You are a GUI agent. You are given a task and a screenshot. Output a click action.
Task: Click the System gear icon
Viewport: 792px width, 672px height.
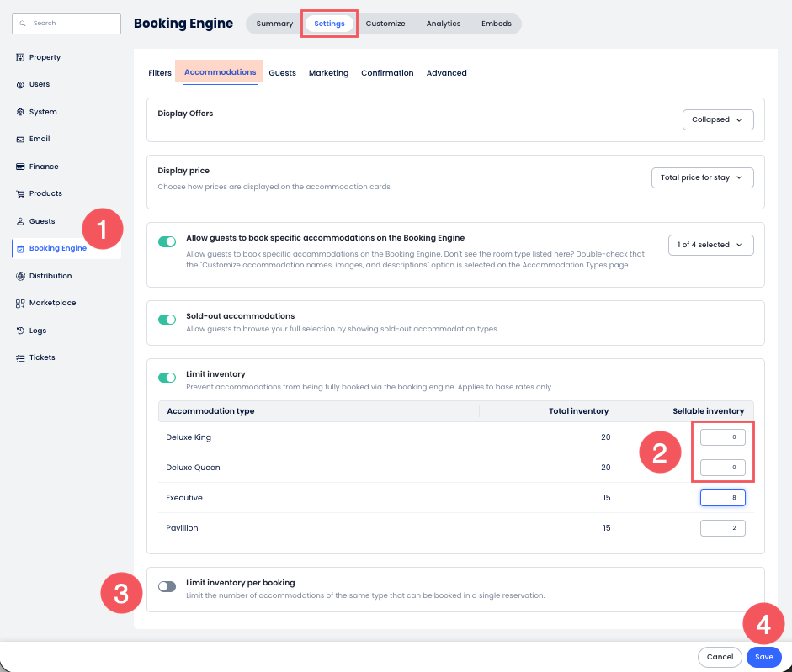coord(20,112)
